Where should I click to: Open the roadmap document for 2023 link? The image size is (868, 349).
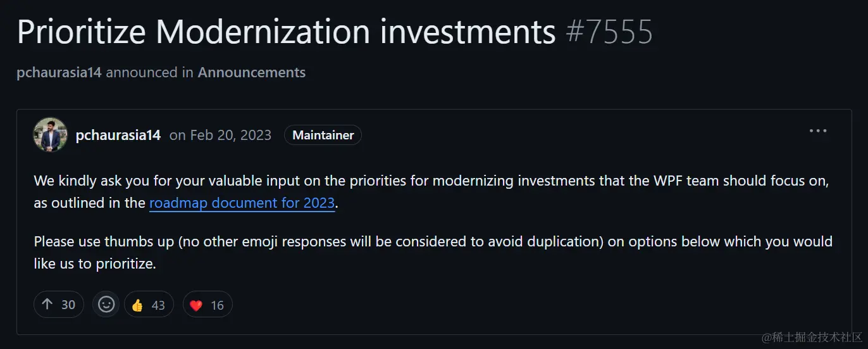(242, 203)
